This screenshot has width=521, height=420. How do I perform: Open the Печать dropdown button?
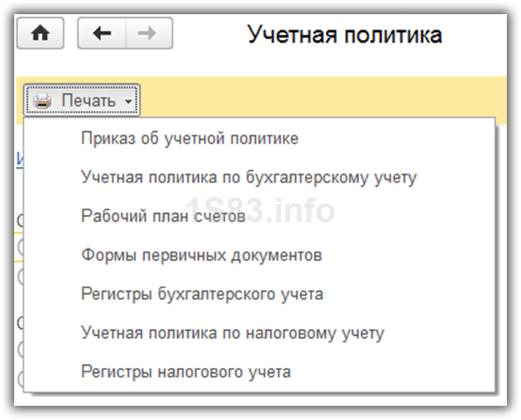[x=82, y=100]
